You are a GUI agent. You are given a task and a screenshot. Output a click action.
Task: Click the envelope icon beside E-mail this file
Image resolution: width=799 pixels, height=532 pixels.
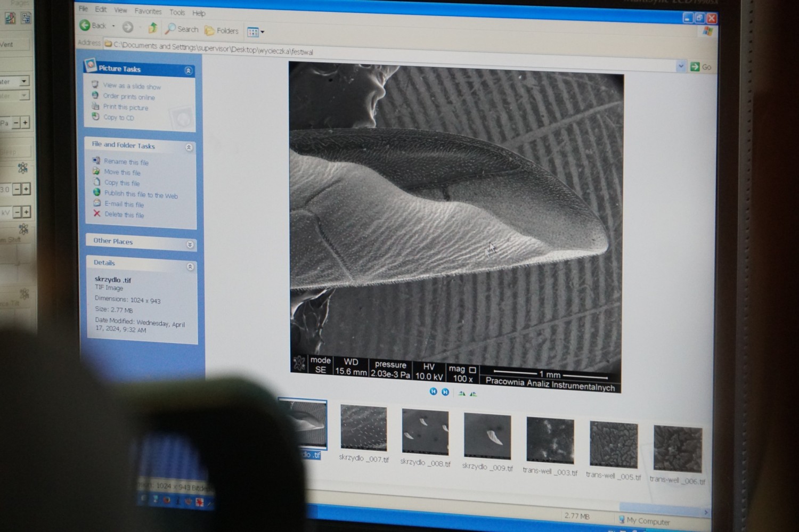pyautogui.click(x=96, y=203)
